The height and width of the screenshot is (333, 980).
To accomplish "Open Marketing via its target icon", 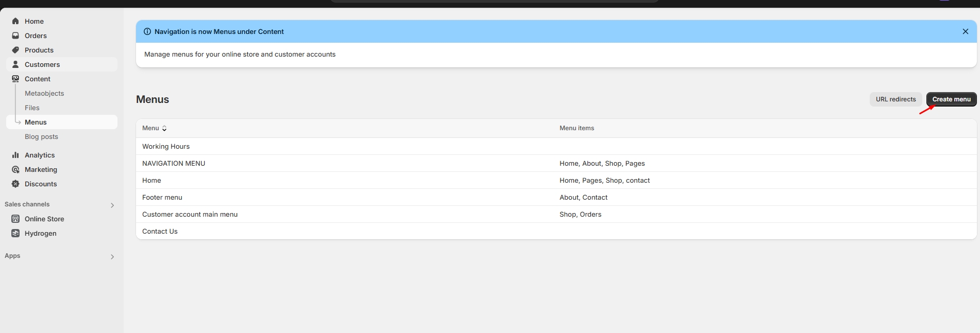I will [x=15, y=169].
